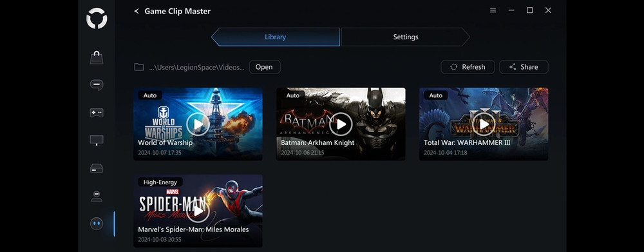644x252 pixels.
Task: Open the storage drive sidebar icon
Action: [97, 168]
